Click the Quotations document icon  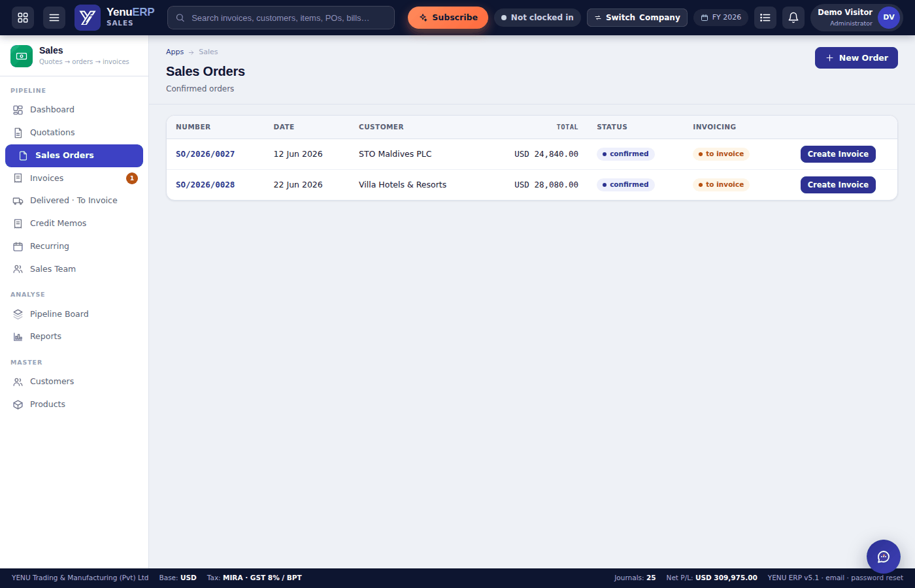click(18, 133)
